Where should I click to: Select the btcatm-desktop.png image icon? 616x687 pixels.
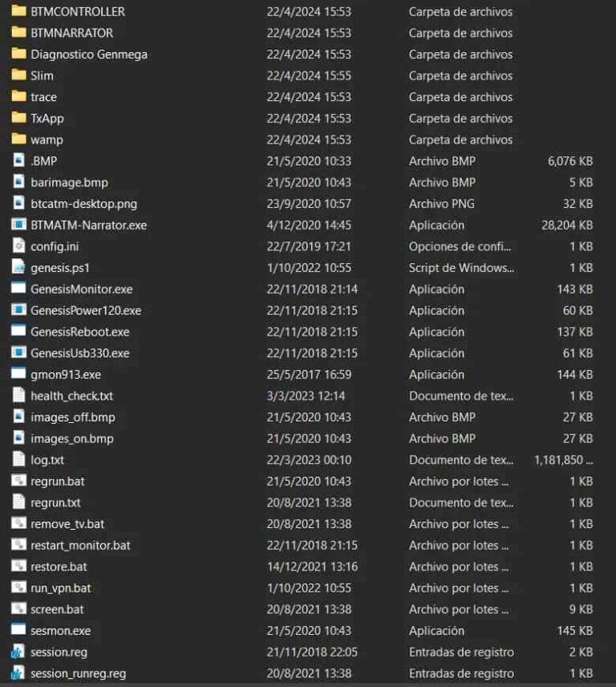18,204
